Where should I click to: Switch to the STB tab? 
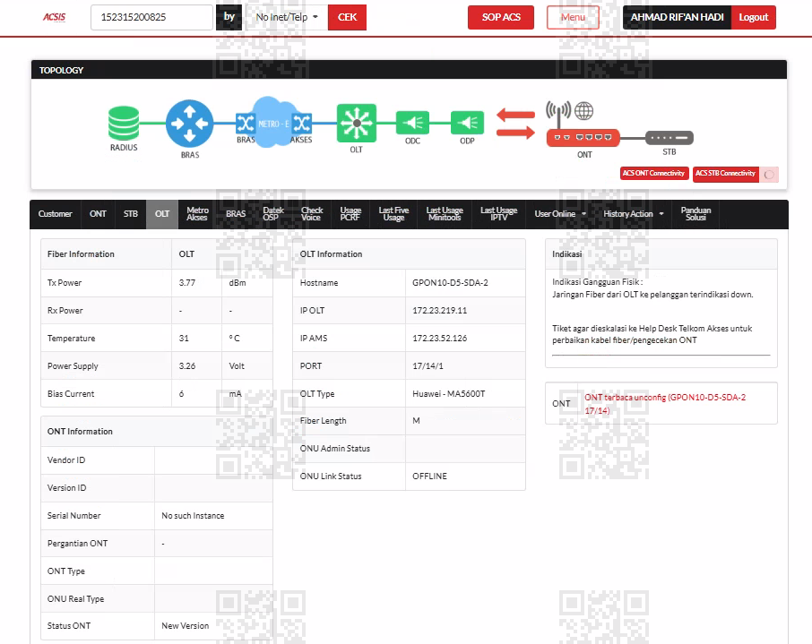coord(131,214)
